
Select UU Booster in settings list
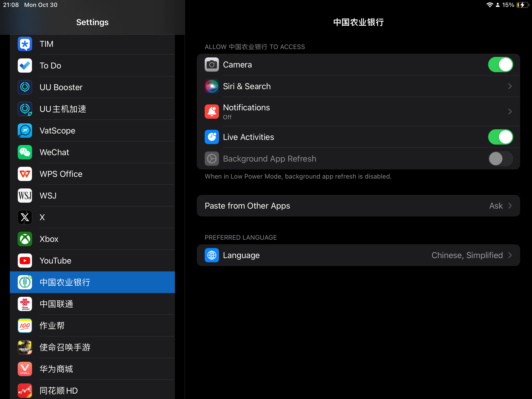[x=61, y=87]
